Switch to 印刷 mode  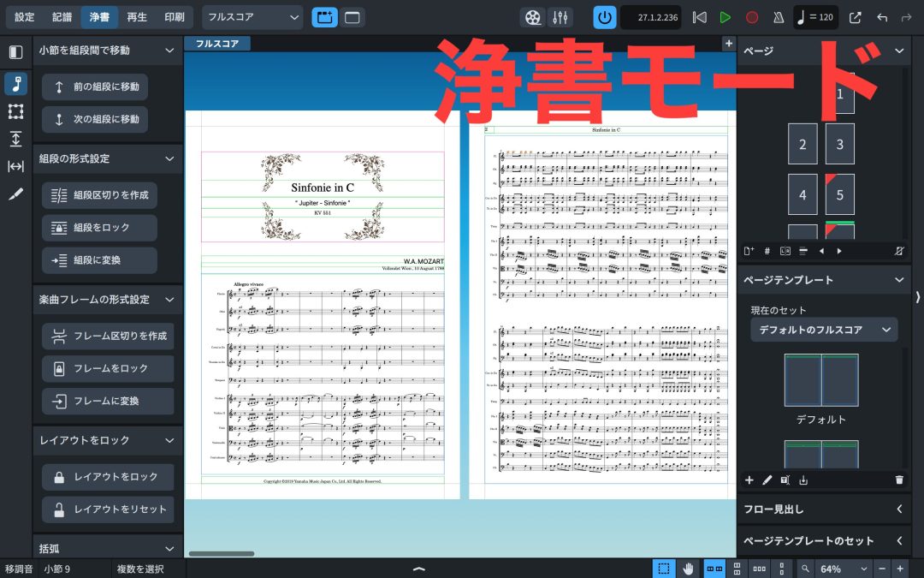[175, 18]
